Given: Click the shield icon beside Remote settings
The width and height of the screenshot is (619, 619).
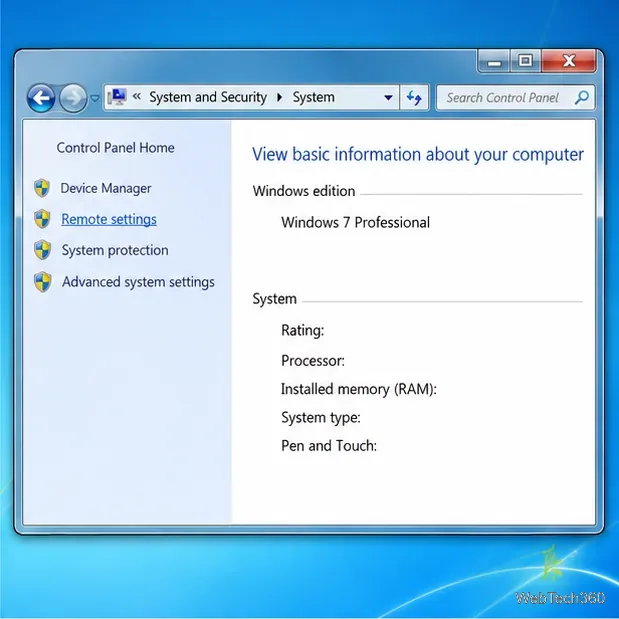Looking at the screenshot, I should [42, 219].
